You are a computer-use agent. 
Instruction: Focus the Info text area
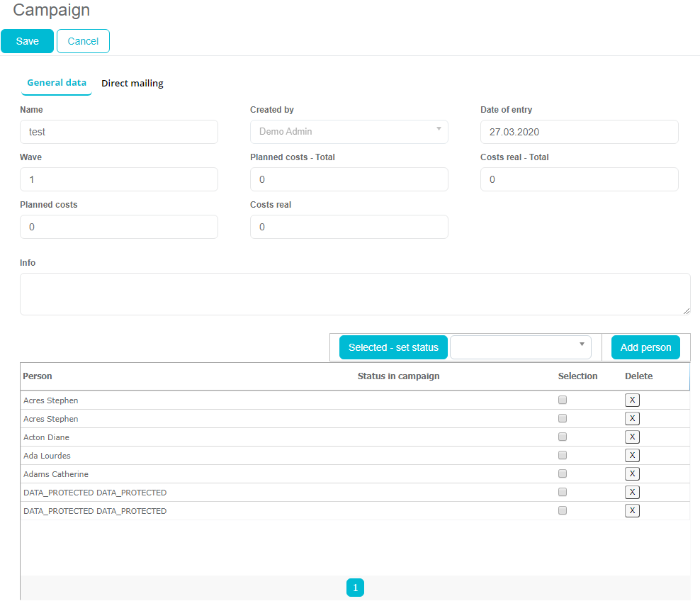pos(355,294)
